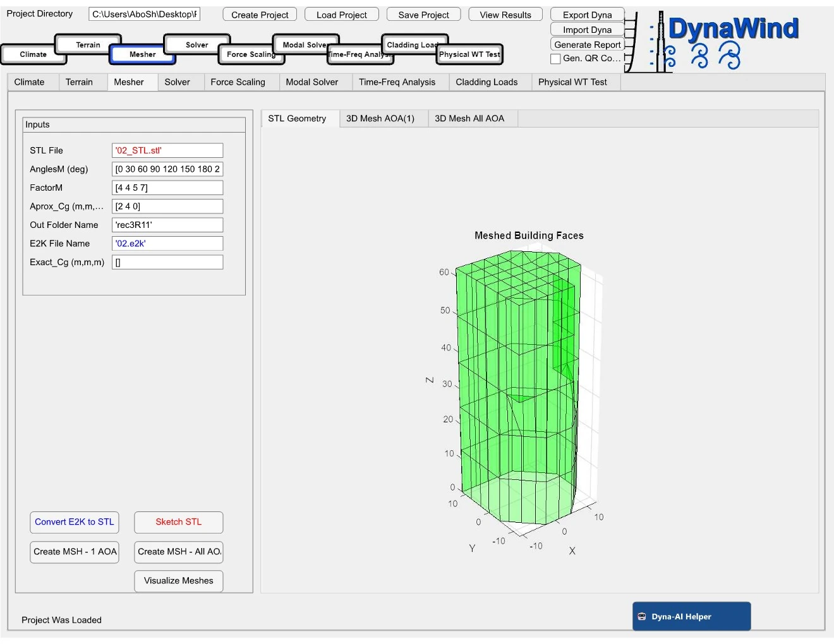Screen dimensions: 834x644
Task: Focus the Out Folder Name text field
Action: click(x=167, y=225)
